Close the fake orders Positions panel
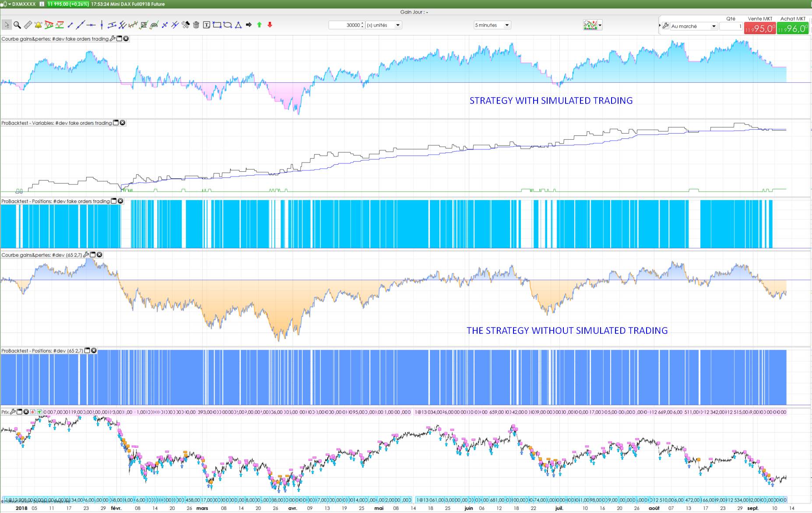Image resolution: width=812 pixels, height=513 pixels. (x=120, y=201)
